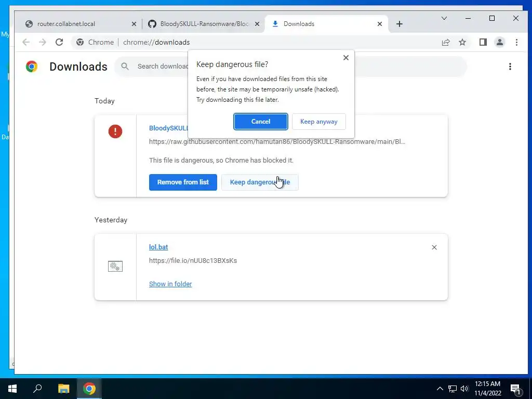
Task: Open the profile avatar menu
Action: click(x=499, y=42)
